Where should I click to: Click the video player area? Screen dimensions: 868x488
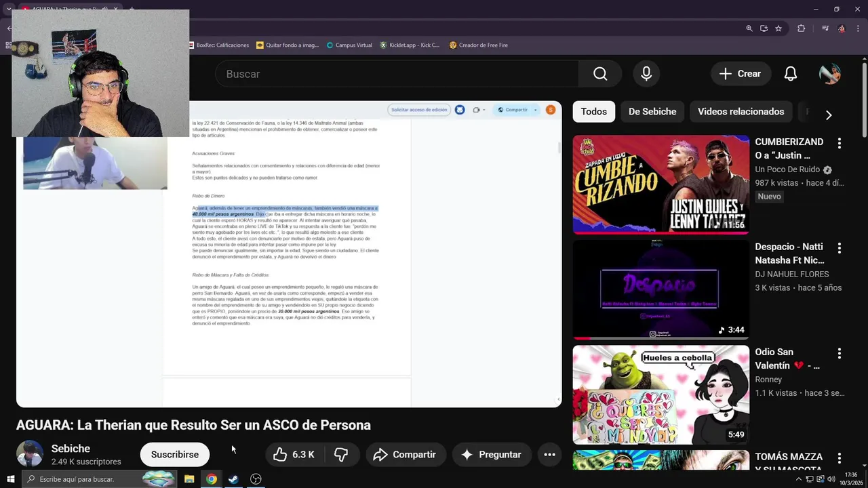289,254
